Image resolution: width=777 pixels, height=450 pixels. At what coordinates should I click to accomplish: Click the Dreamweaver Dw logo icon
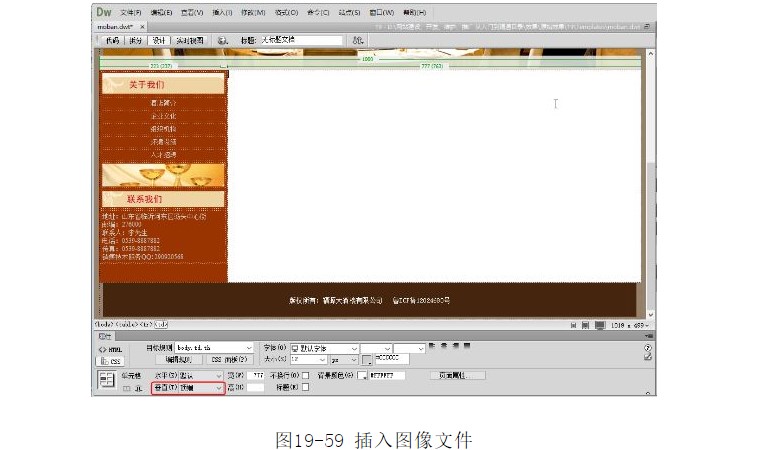(x=104, y=12)
